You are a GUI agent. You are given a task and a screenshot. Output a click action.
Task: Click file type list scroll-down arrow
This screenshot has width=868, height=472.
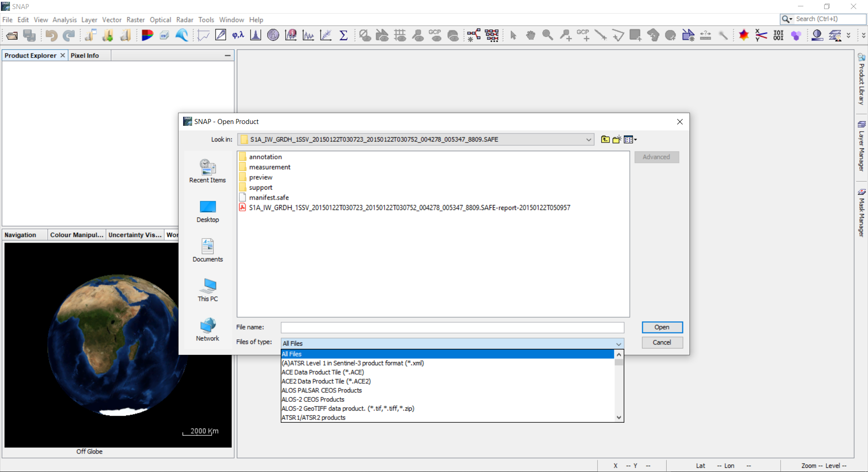point(619,418)
